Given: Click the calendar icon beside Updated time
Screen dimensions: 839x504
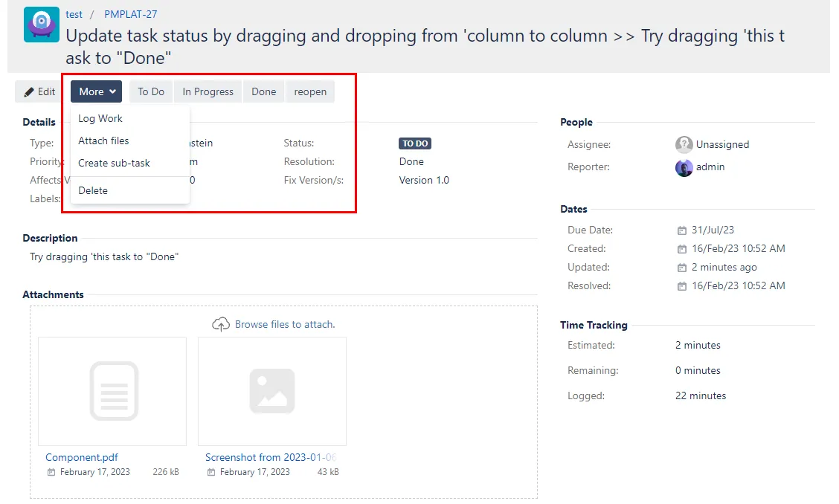Looking at the screenshot, I should click(681, 268).
